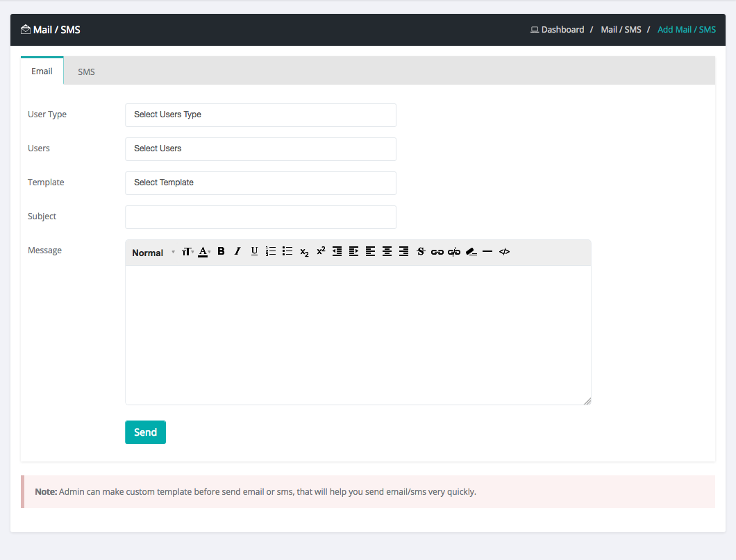Viewport: 736px width, 560px height.
Task: Expand the Normal paragraph style dropdown
Action: click(x=153, y=253)
